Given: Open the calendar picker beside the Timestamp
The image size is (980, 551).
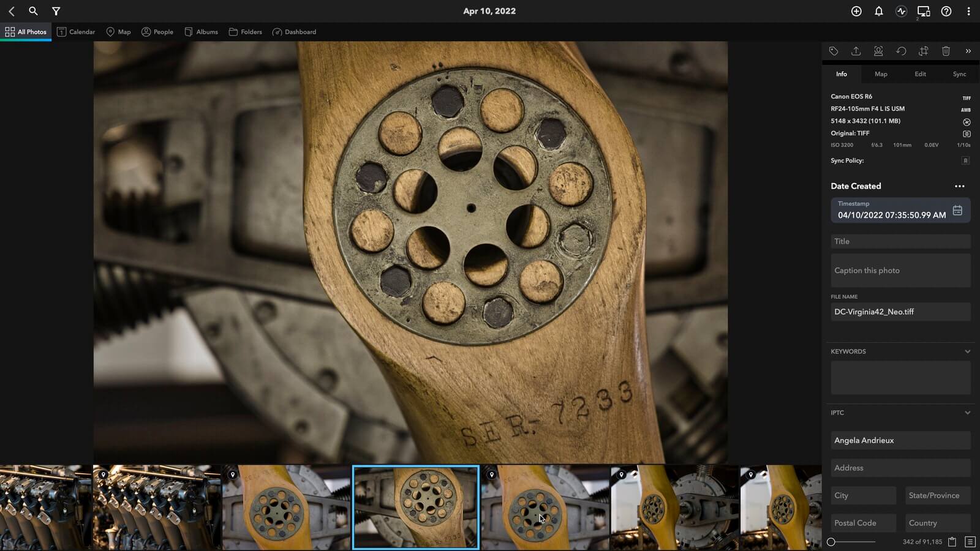Looking at the screenshot, I should 957,211.
